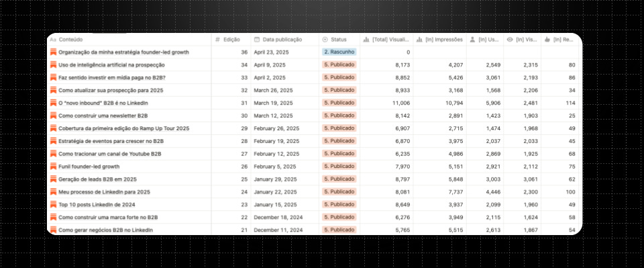Open the [In] Re... column header menu

559,40
